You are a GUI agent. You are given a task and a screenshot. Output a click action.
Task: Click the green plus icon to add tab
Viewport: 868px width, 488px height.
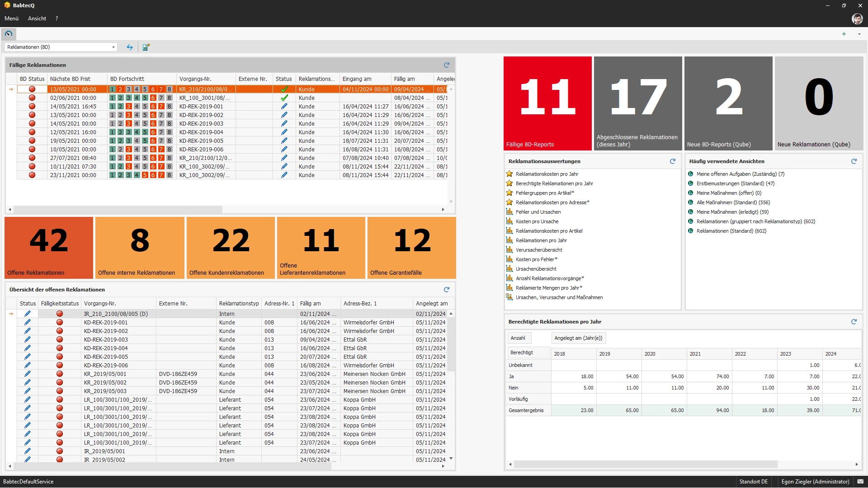point(844,34)
